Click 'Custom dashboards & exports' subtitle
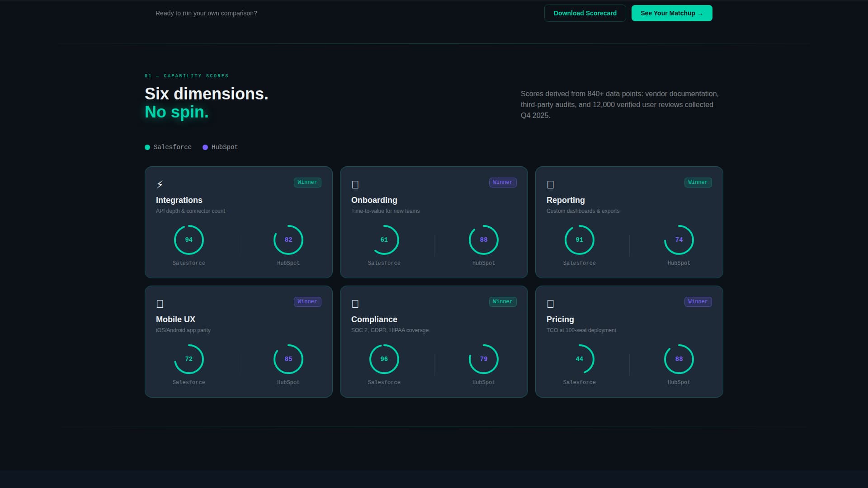This screenshot has height=488, width=868. pos(583,211)
